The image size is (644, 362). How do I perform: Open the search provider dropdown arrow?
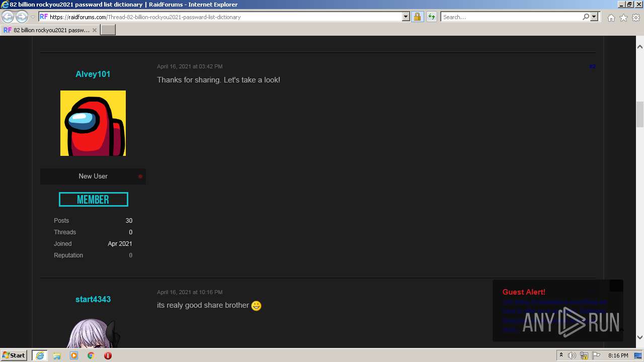click(594, 17)
